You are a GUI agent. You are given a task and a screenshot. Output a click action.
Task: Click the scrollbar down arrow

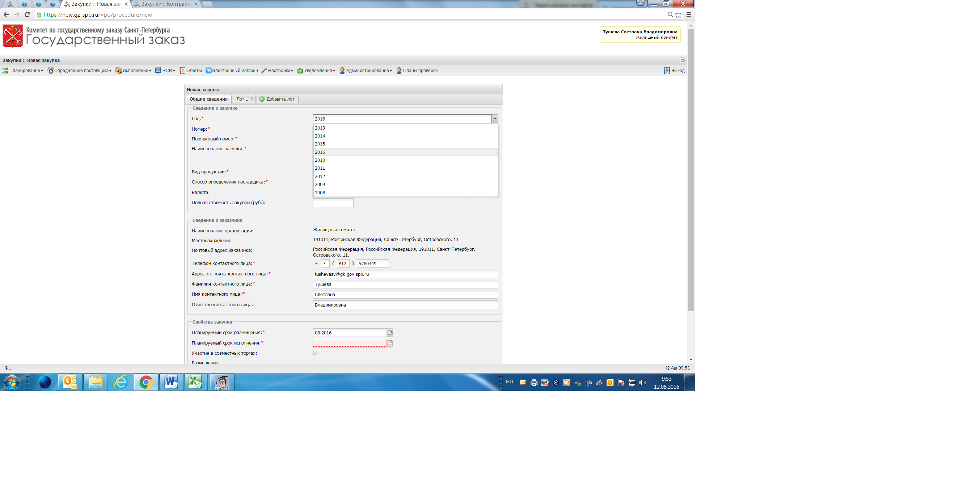[691, 359]
